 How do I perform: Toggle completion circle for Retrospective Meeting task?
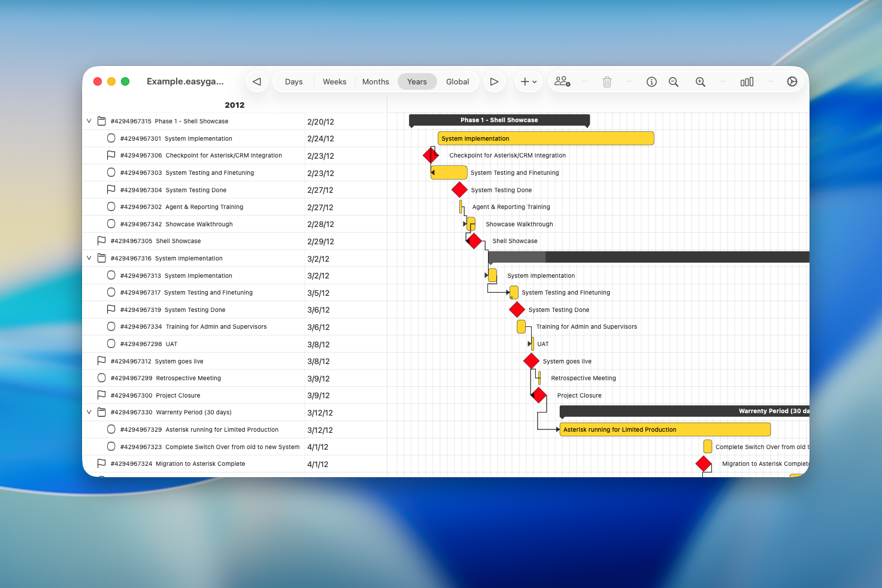(x=101, y=378)
